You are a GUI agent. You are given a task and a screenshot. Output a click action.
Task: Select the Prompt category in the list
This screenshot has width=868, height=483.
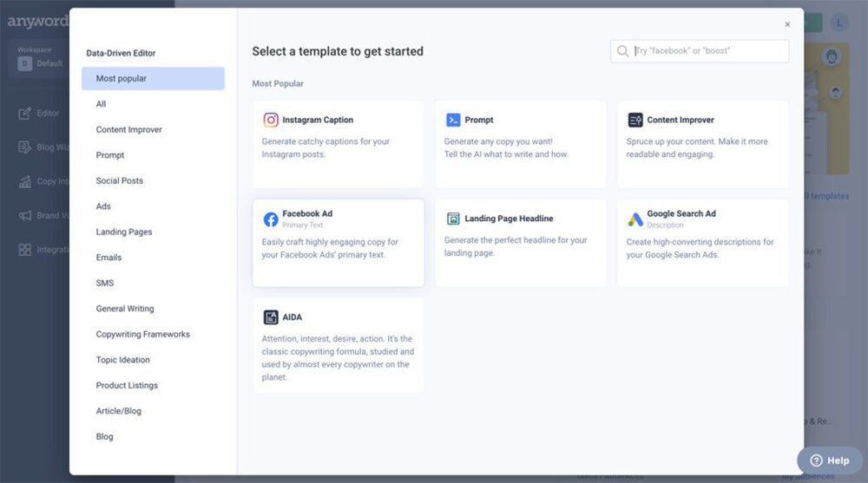coord(110,155)
